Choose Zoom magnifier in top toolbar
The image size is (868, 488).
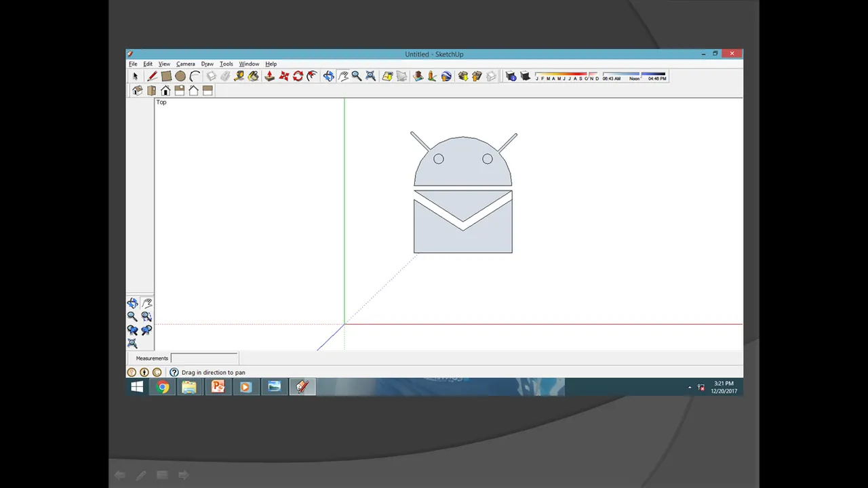click(x=357, y=77)
